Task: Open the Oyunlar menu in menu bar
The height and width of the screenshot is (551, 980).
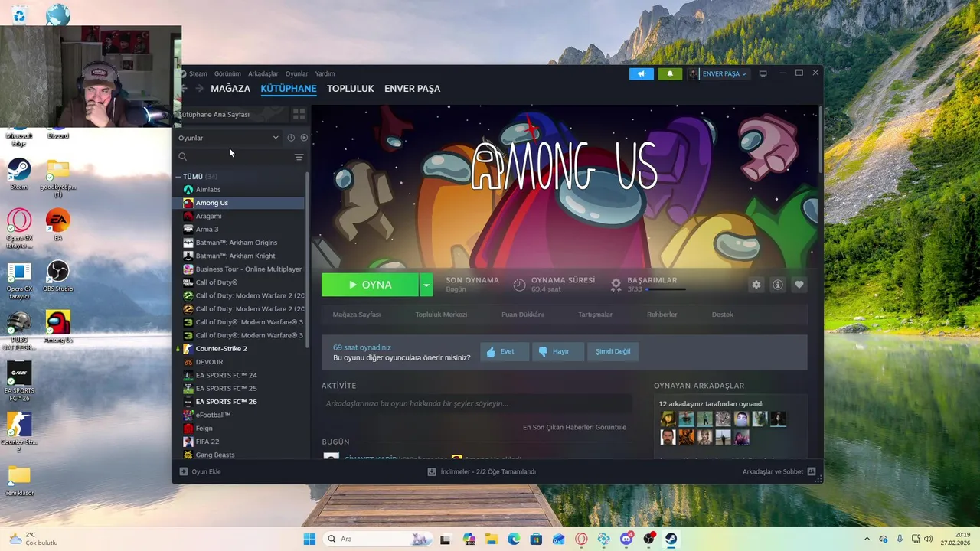Action: (296, 74)
